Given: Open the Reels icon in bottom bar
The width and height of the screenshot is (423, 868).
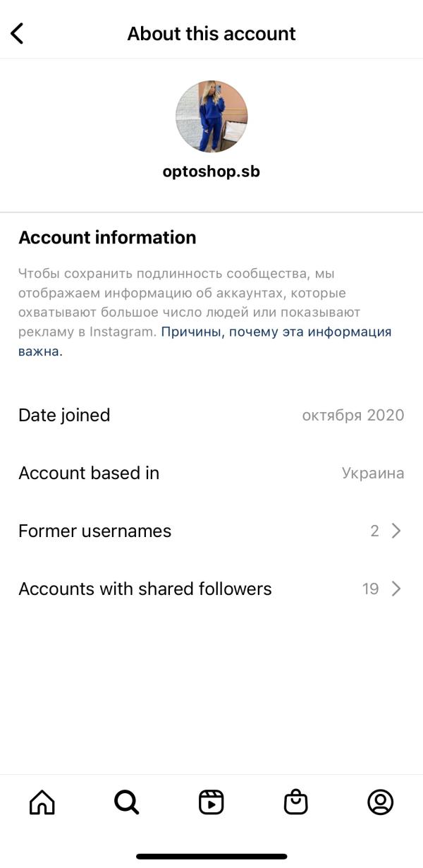Looking at the screenshot, I should 211,802.
